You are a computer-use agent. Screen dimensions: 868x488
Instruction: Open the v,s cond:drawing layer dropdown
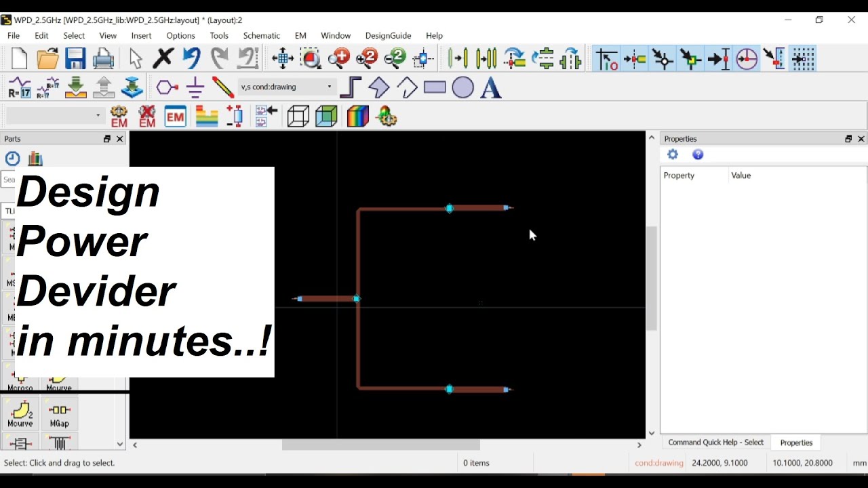287,87
